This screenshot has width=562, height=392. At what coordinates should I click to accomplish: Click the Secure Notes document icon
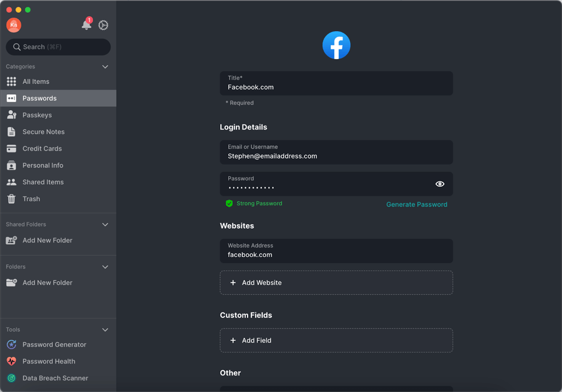pos(12,132)
